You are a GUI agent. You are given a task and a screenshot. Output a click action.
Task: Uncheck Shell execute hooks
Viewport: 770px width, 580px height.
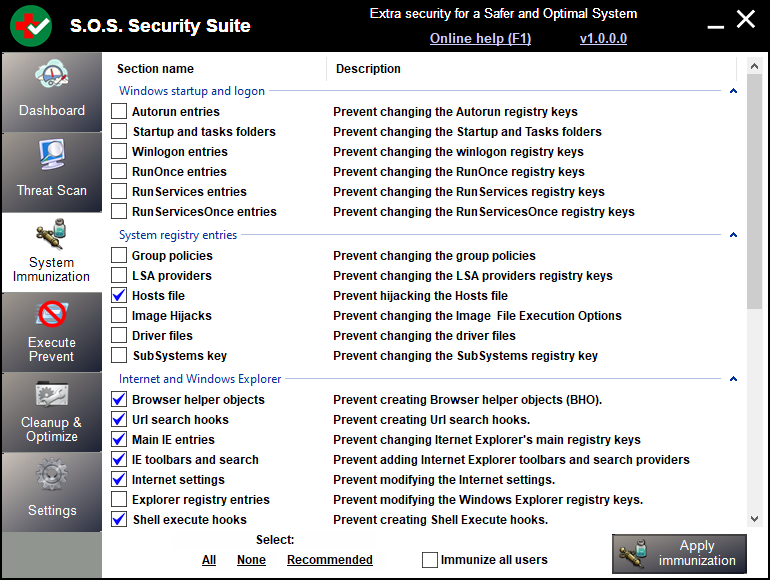click(x=119, y=520)
